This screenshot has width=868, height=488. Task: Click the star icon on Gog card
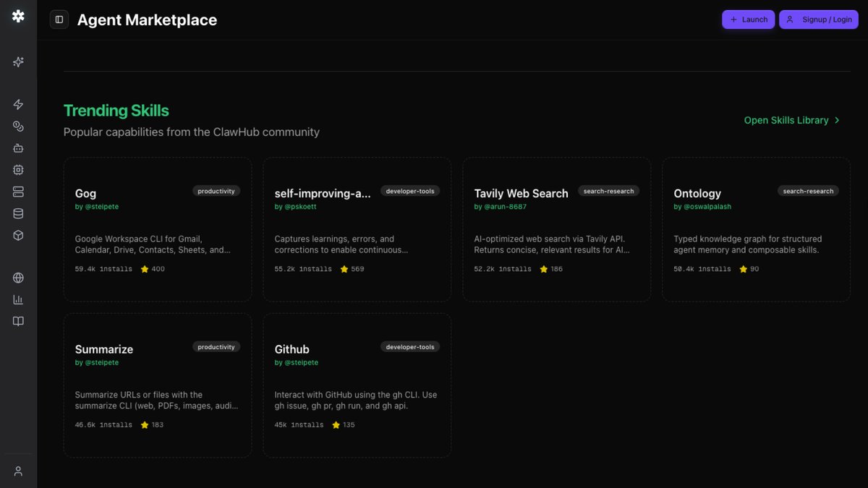pos(144,269)
